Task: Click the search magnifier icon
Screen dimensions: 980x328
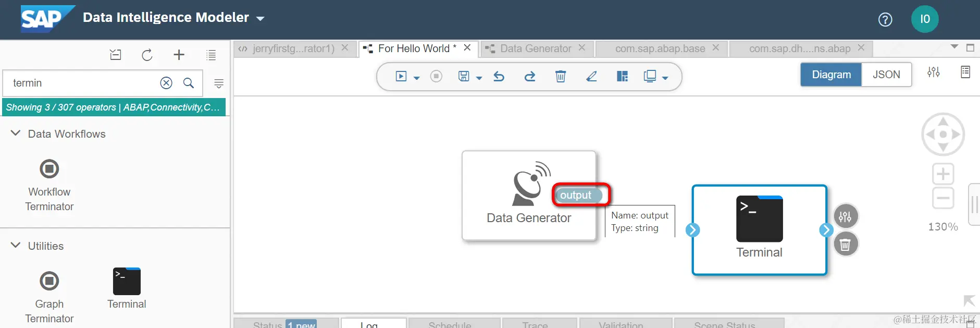Action: pyautogui.click(x=189, y=83)
